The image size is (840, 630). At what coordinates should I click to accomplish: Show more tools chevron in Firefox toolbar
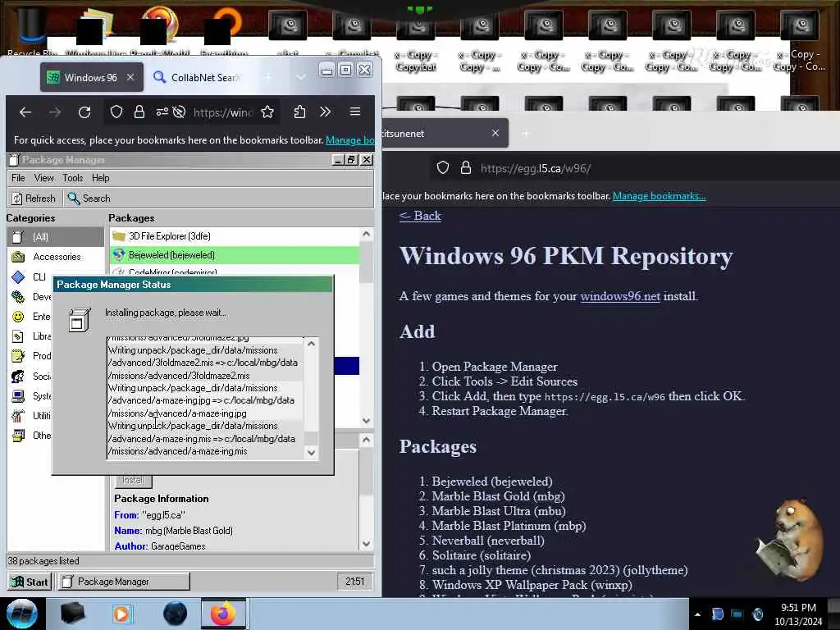[x=325, y=112]
